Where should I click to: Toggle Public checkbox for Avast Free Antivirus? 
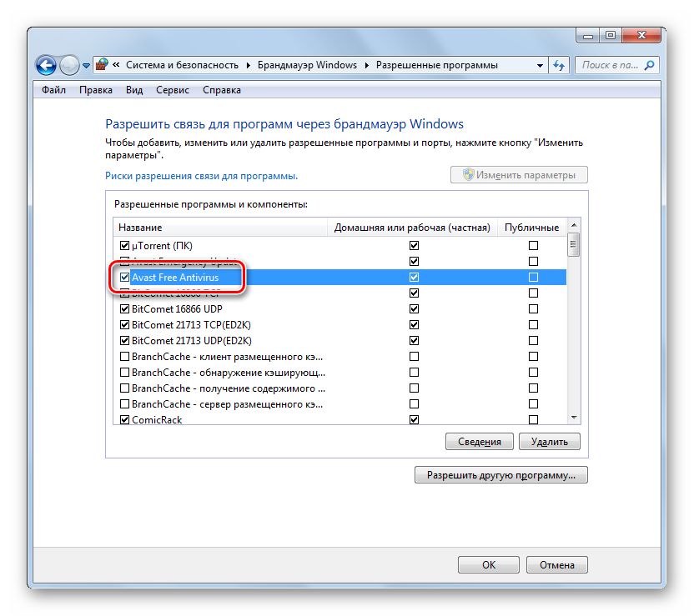click(x=533, y=277)
